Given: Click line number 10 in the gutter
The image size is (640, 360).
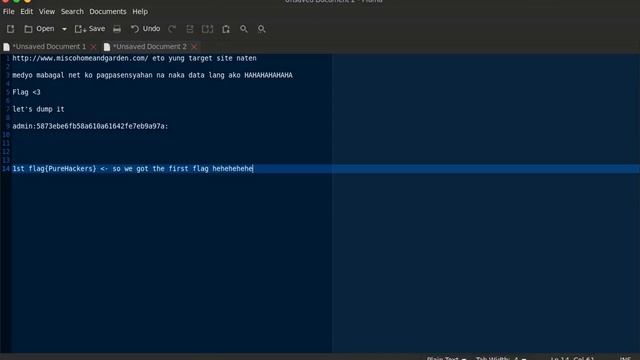Looking at the screenshot, I should pos(6,135).
